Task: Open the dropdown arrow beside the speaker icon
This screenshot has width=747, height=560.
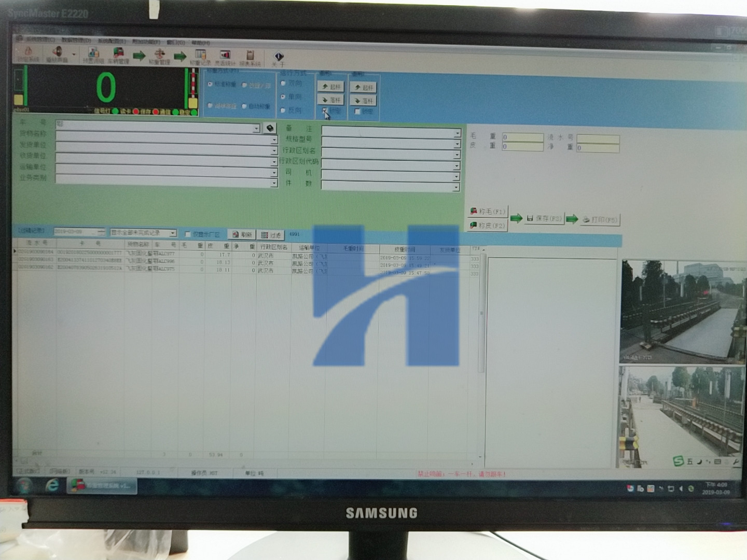Action: [x=74, y=54]
